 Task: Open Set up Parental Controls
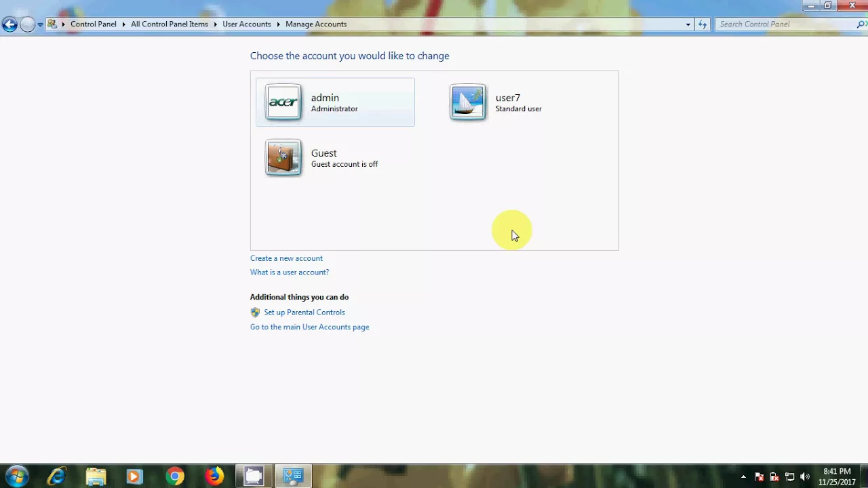click(304, 312)
